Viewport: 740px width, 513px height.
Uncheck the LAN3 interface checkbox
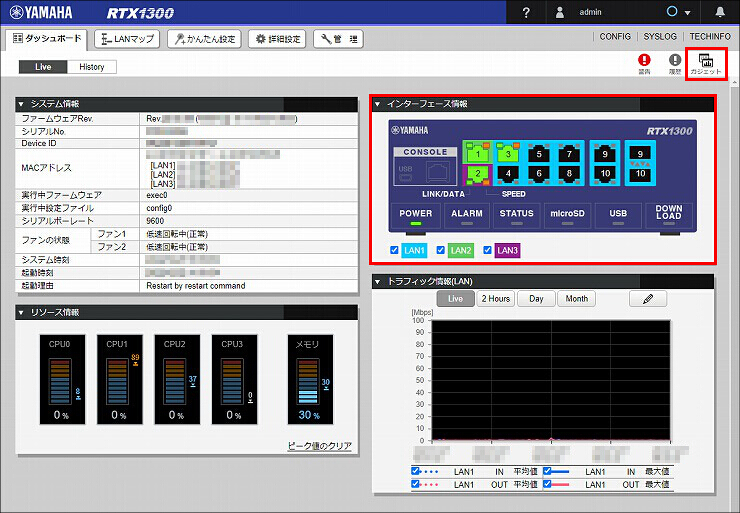pos(488,250)
